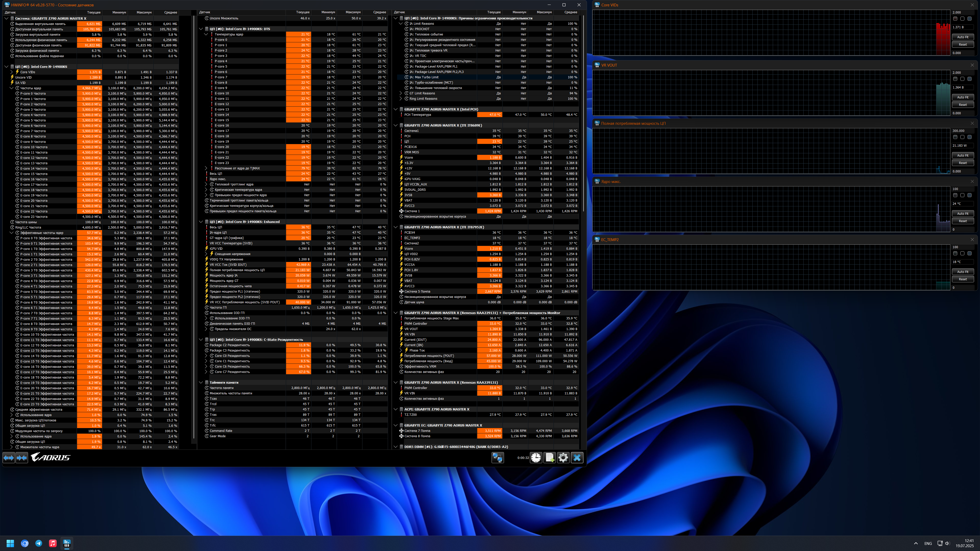Open the remote network monitoring icon

click(497, 457)
